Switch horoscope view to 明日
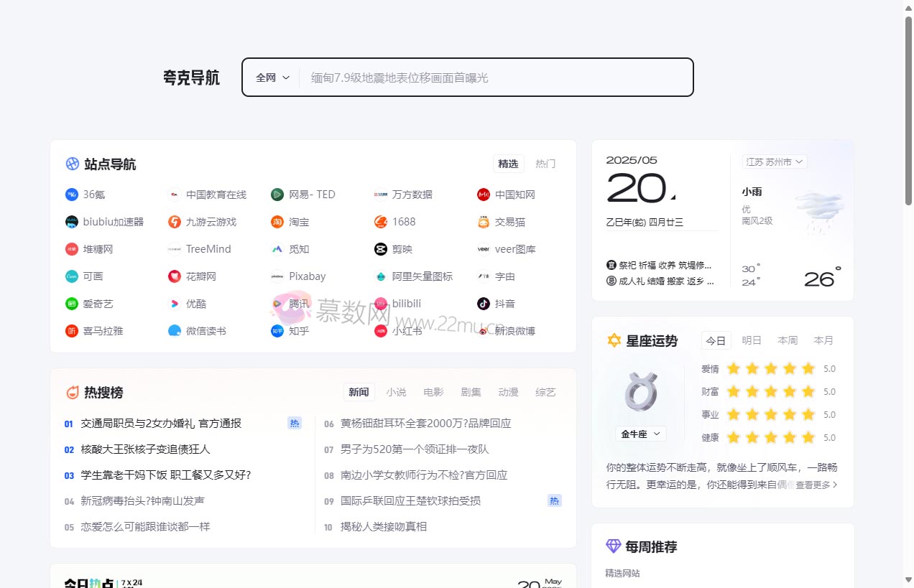The image size is (914, 588). (752, 340)
